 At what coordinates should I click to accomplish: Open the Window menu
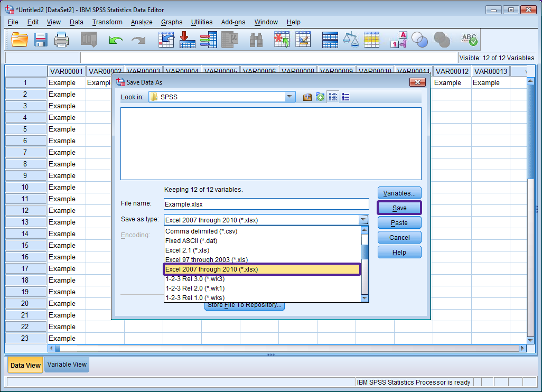[266, 22]
